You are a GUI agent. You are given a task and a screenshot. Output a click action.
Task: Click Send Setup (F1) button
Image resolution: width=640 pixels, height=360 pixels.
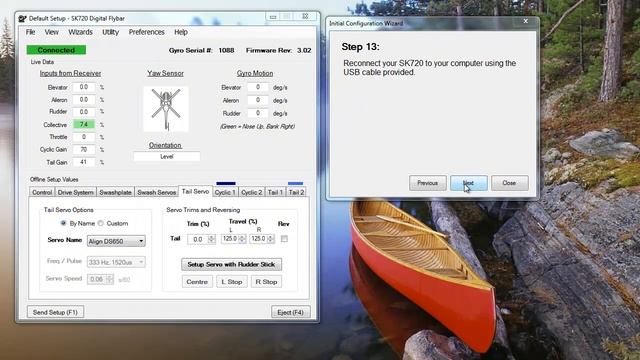pos(56,312)
